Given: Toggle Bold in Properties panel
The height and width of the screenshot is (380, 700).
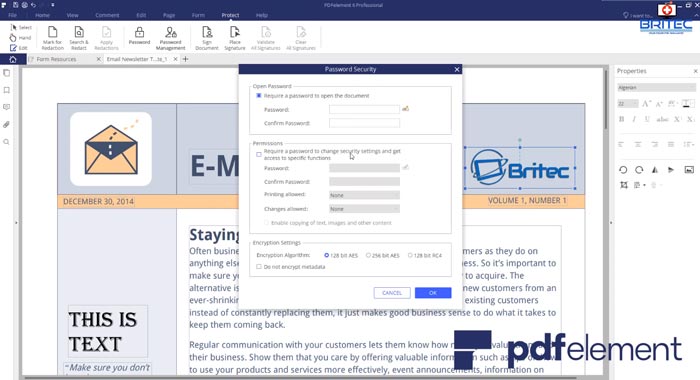Looking at the screenshot, I should pyautogui.click(x=621, y=119).
